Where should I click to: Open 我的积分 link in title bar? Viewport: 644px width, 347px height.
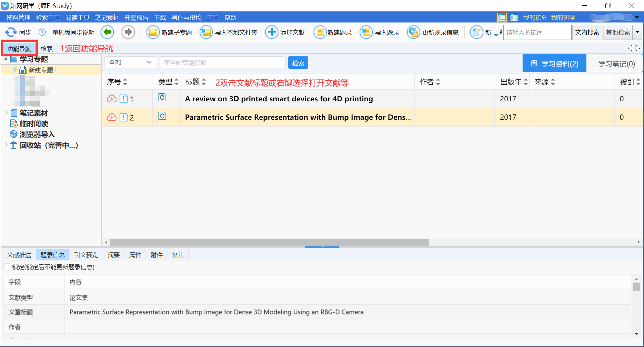point(535,17)
